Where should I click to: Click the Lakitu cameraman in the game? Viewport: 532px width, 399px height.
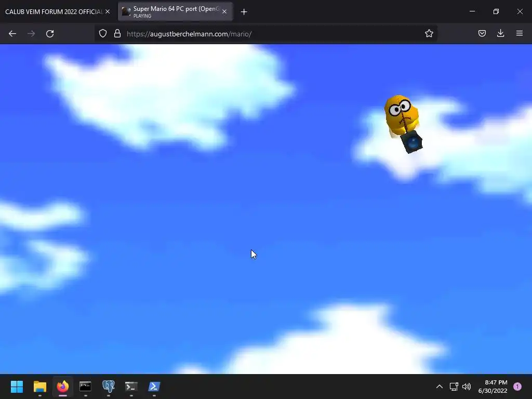[x=403, y=124]
